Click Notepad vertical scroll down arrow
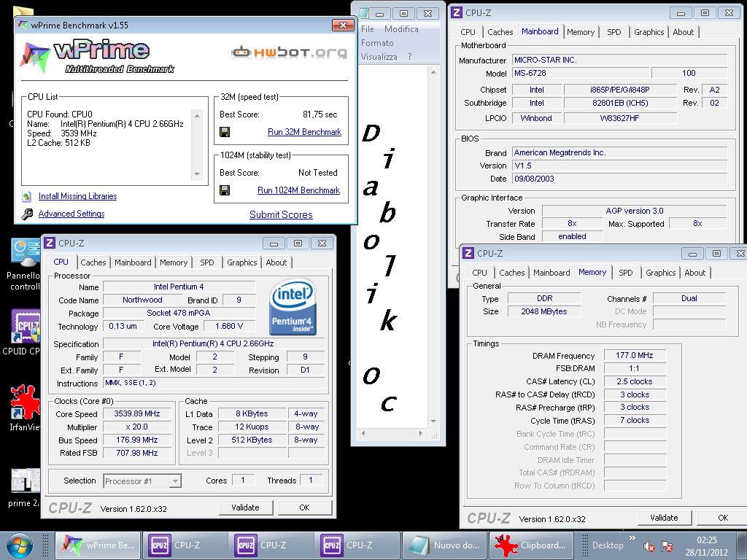747x560 pixels. tap(433, 421)
